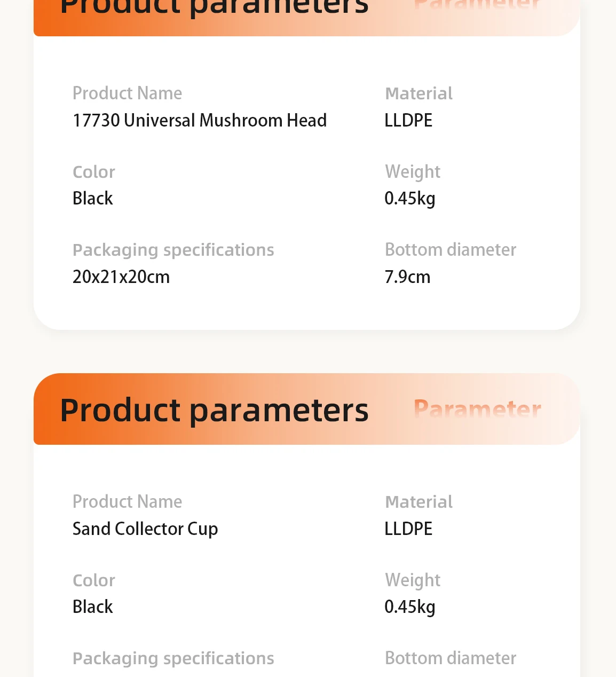Click the second Product parameters heading

click(214, 411)
